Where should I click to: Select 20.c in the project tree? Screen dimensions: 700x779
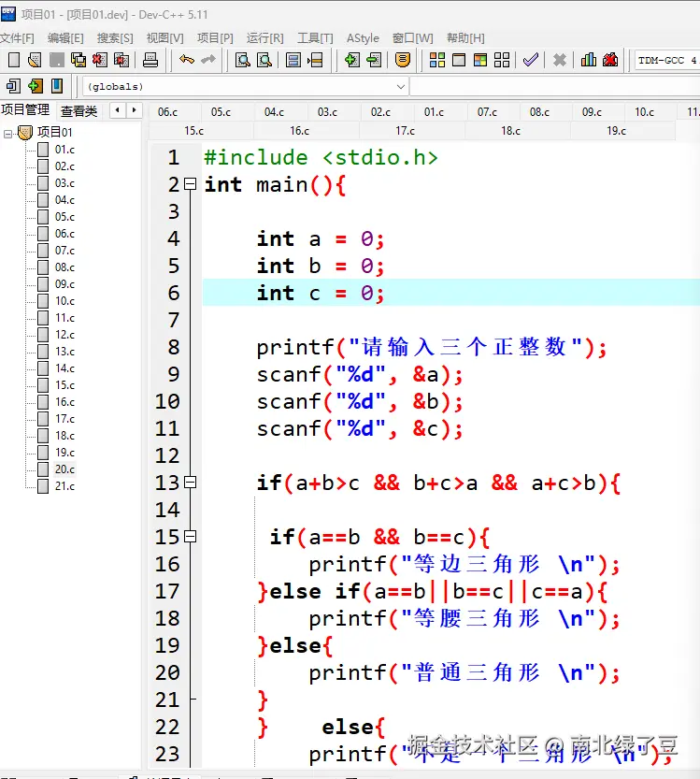click(x=64, y=469)
